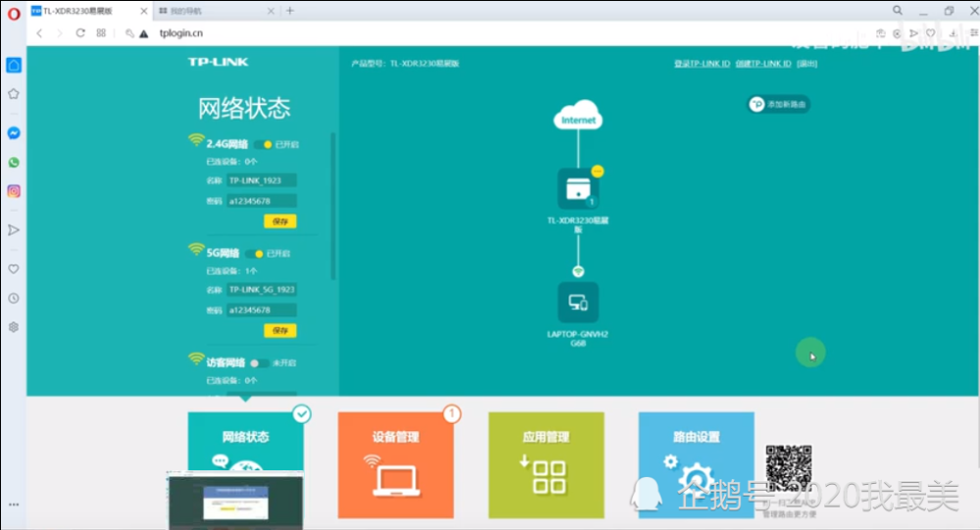980x530 pixels.
Task: Click the tab preview thumbnail
Action: point(235,500)
